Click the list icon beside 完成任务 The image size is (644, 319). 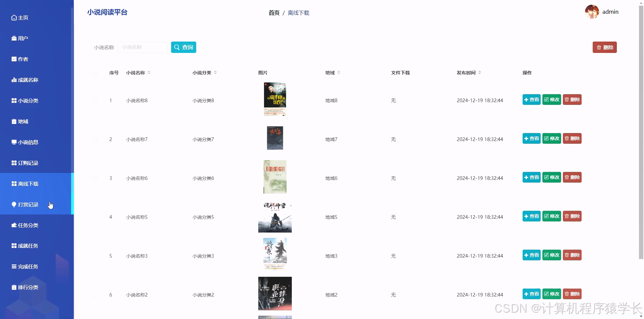click(x=14, y=267)
